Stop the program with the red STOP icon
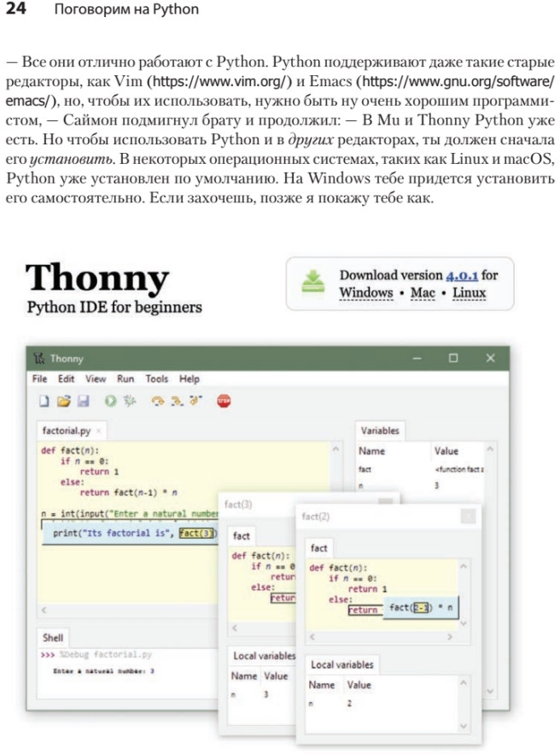Image resolution: width=560 pixels, height=755 pixels. tap(224, 401)
